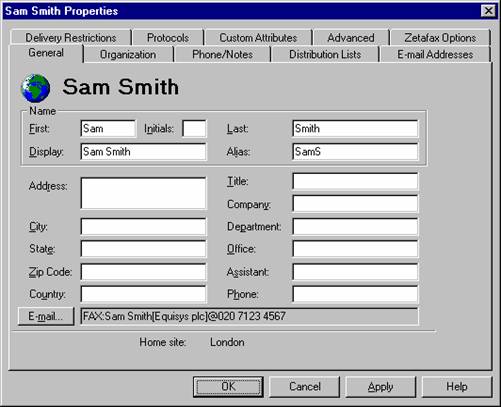Click the Cancel button
Image resolution: width=501 pixels, height=407 pixels.
tap(305, 387)
